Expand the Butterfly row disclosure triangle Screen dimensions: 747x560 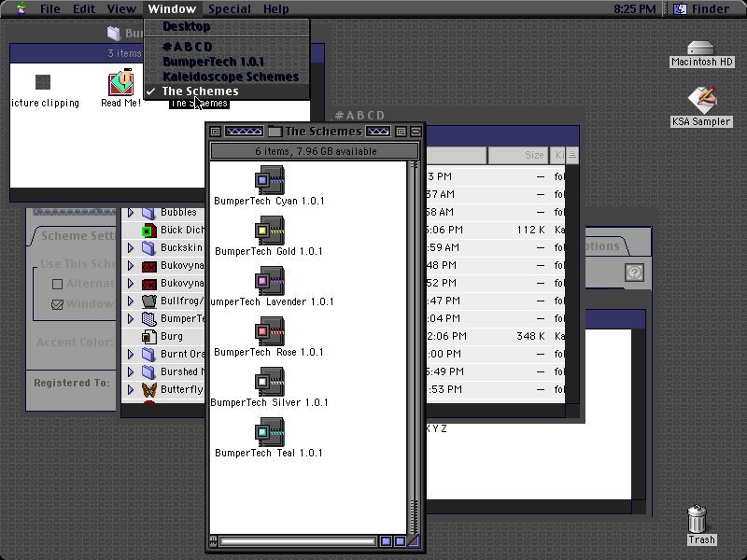(131, 389)
